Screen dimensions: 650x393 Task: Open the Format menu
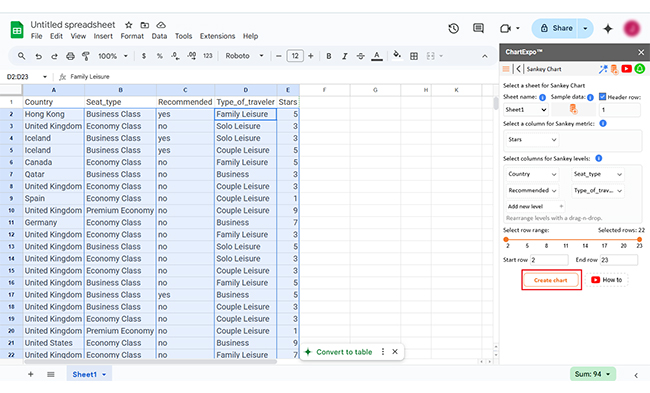[132, 36]
